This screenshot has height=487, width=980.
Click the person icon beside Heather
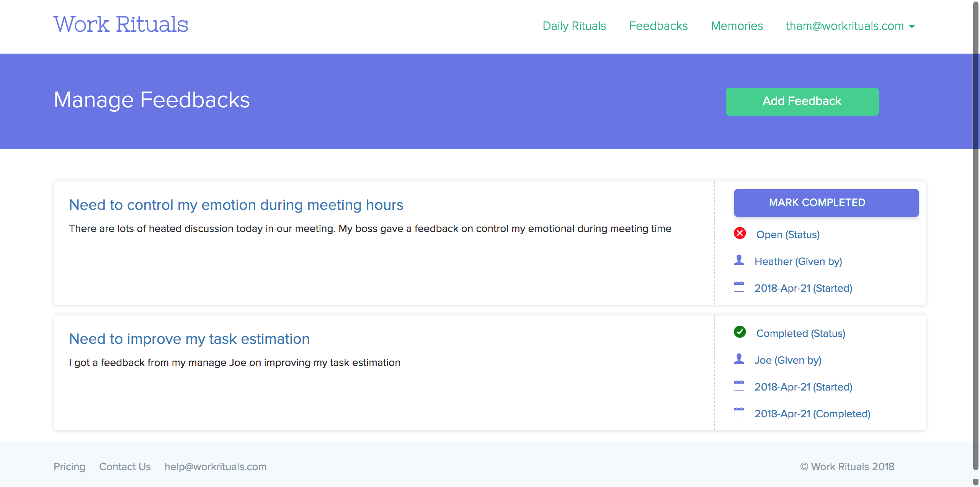[x=739, y=260]
